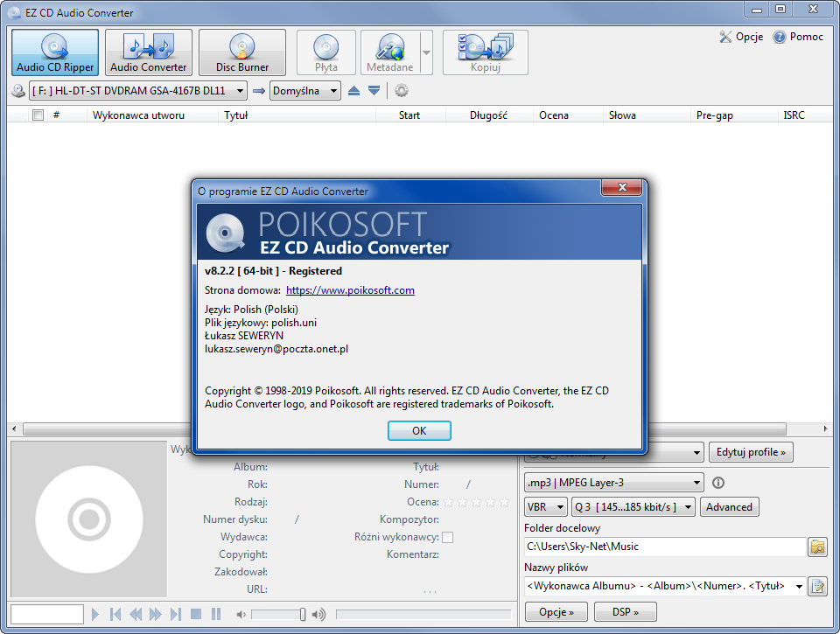Viewport: 840px width, 634px height.
Task: Click the eject disc up-arrow icon
Action: click(x=353, y=90)
